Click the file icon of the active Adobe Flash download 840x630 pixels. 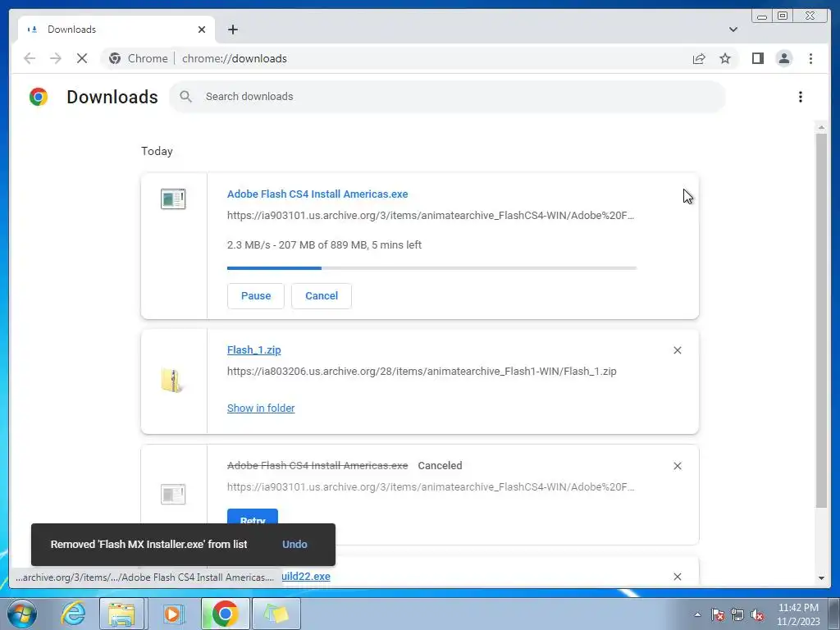(173, 199)
